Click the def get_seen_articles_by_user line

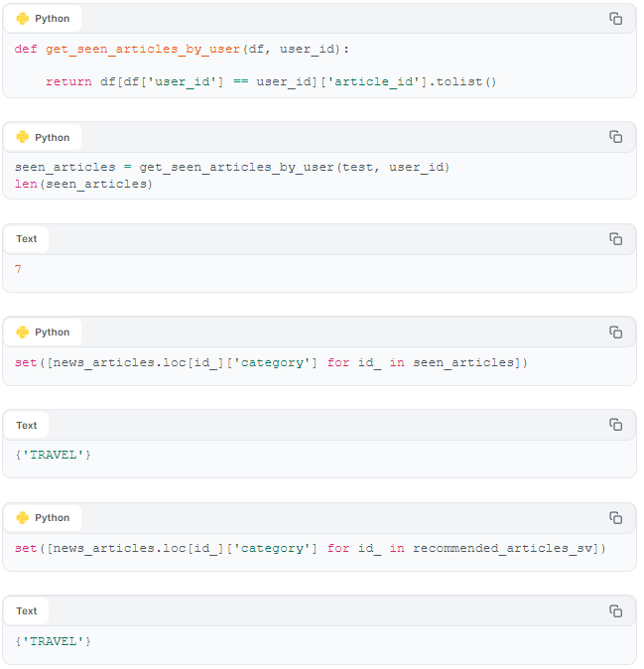182,49
